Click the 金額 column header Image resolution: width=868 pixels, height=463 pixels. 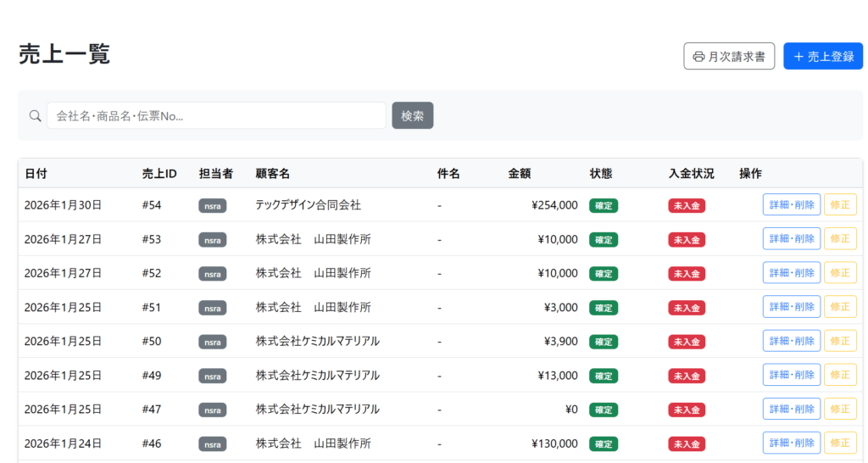[x=520, y=174]
